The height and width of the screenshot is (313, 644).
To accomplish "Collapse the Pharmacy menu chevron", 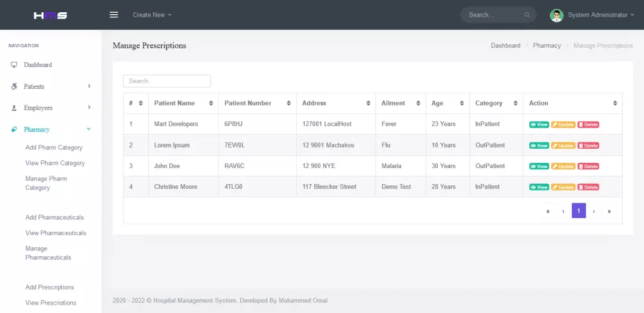I will pos(89,129).
